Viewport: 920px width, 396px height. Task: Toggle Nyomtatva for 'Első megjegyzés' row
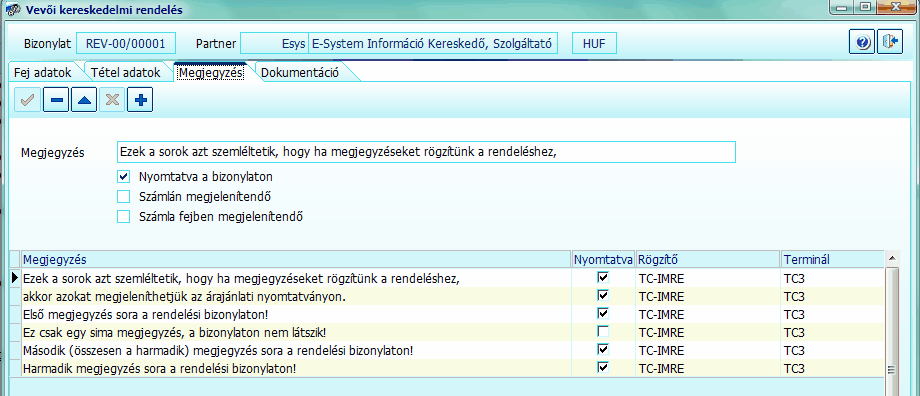[603, 313]
